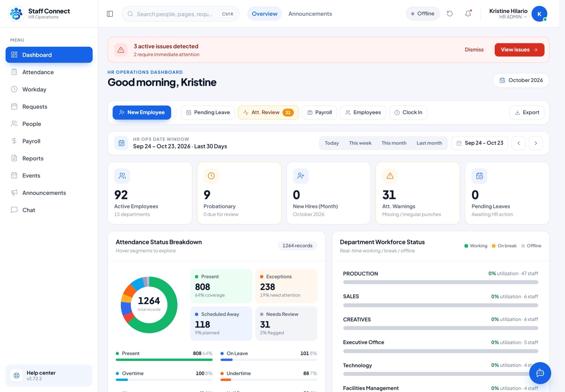Click the Staff Connect logo
Screen dimensions: 565x392
pos(16,14)
